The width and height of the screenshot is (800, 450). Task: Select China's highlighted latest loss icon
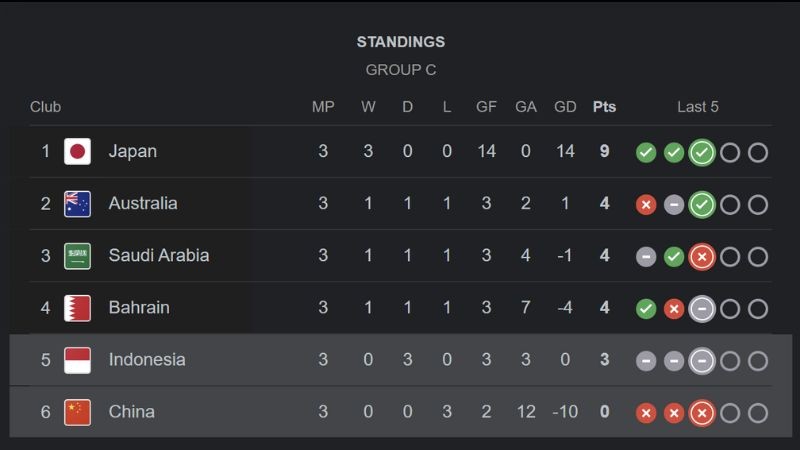pyautogui.click(x=702, y=413)
